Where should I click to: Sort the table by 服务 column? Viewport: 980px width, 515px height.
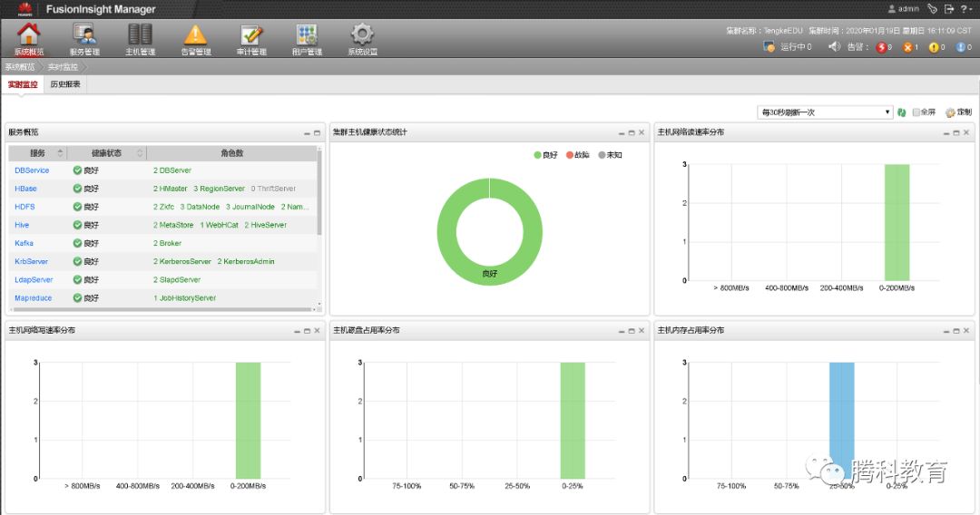click(37, 153)
